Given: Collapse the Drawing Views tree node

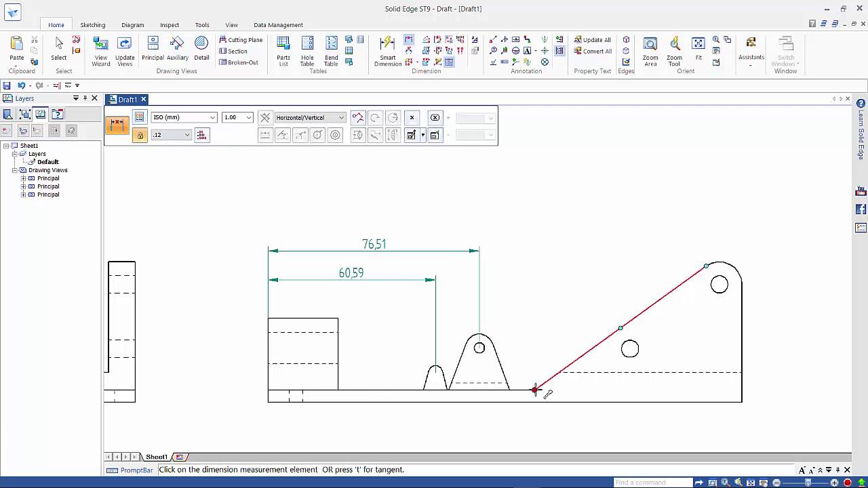Looking at the screenshot, I should (x=15, y=170).
